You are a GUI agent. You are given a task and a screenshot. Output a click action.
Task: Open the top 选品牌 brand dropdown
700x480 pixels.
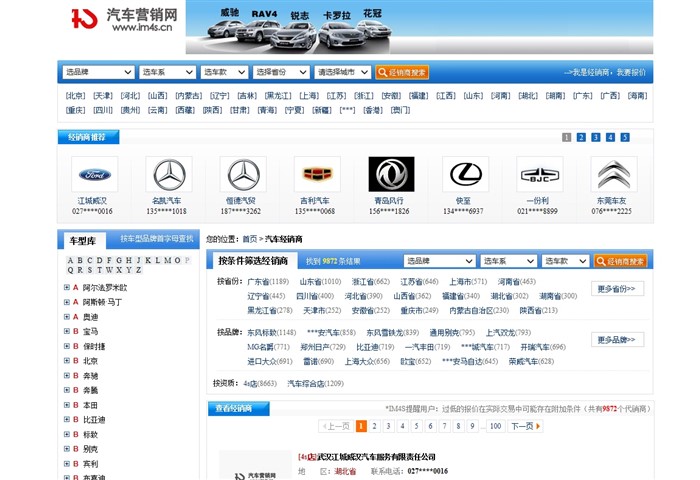point(98,72)
